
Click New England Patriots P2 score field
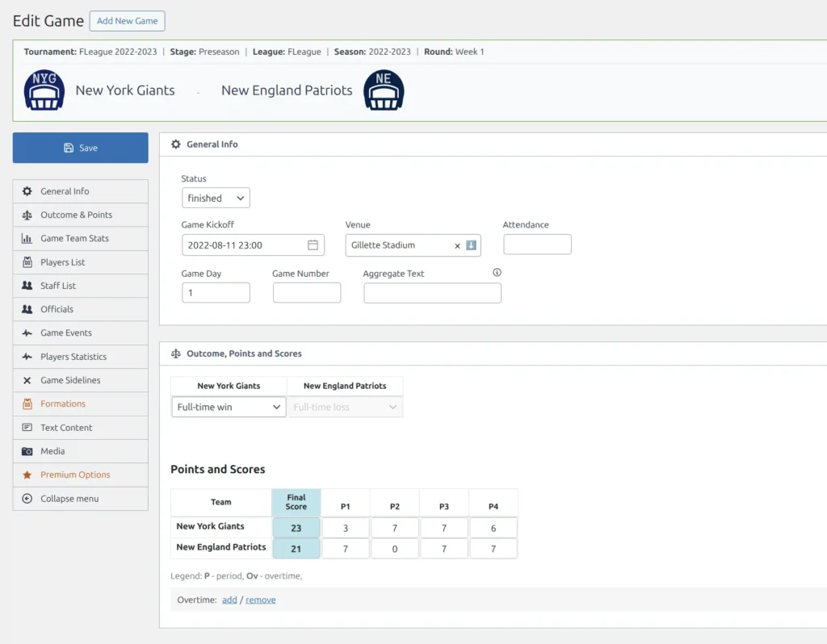[394, 549]
